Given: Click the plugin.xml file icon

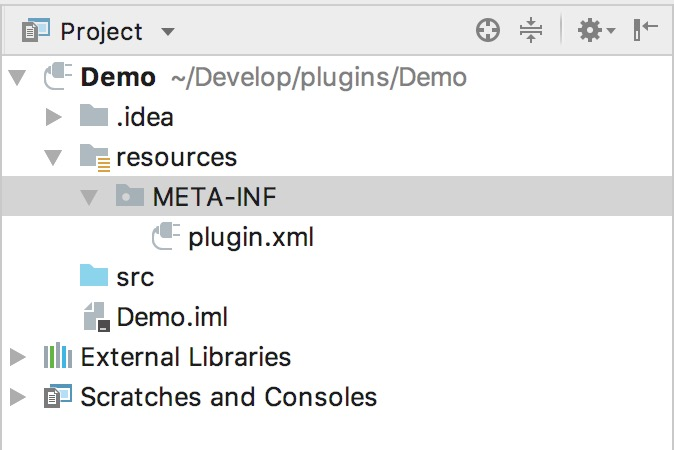Looking at the screenshot, I should (166, 236).
